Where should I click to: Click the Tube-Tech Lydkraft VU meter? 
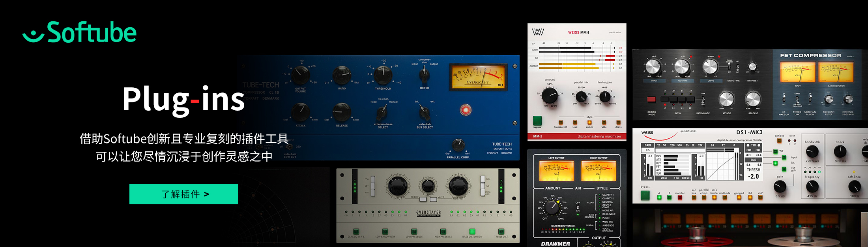[478, 77]
